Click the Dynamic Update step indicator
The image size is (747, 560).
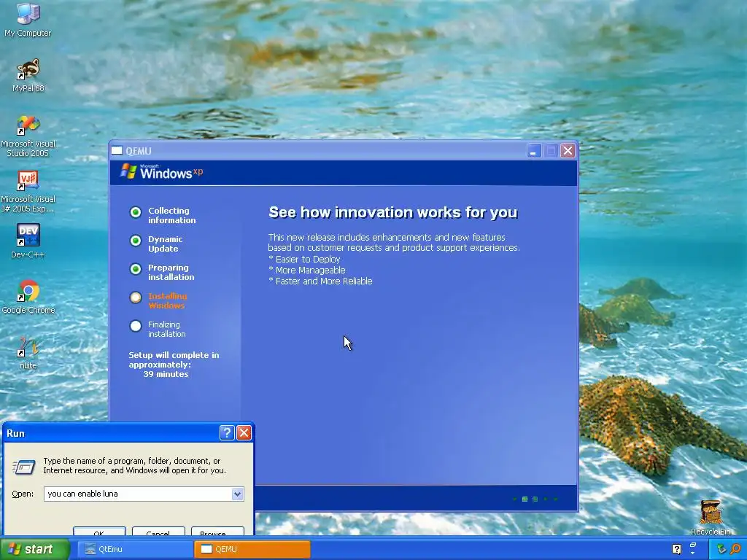click(x=135, y=241)
